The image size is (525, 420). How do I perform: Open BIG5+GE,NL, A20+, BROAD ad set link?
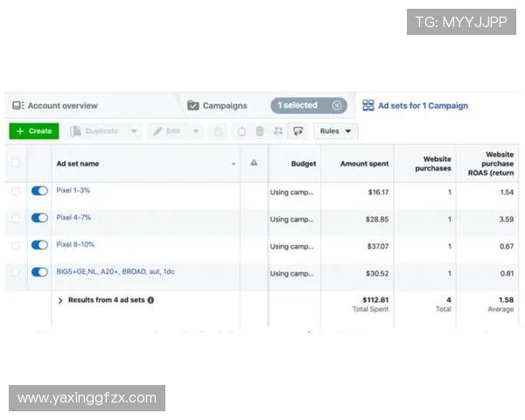tap(115, 271)
